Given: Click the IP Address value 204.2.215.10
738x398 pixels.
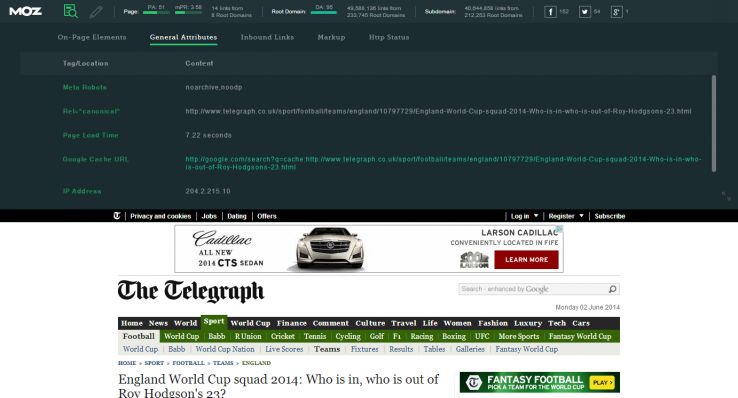Looking at the screenshot, I should pos(208,191).
